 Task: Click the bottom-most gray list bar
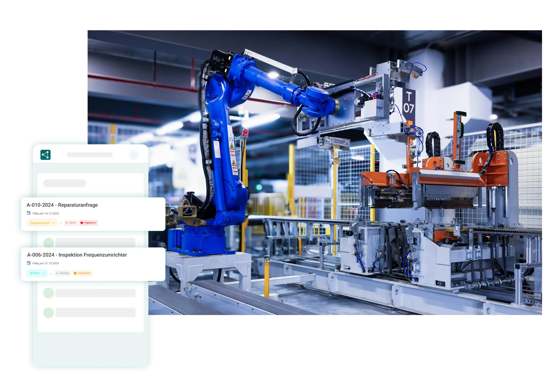coord(95,313)
